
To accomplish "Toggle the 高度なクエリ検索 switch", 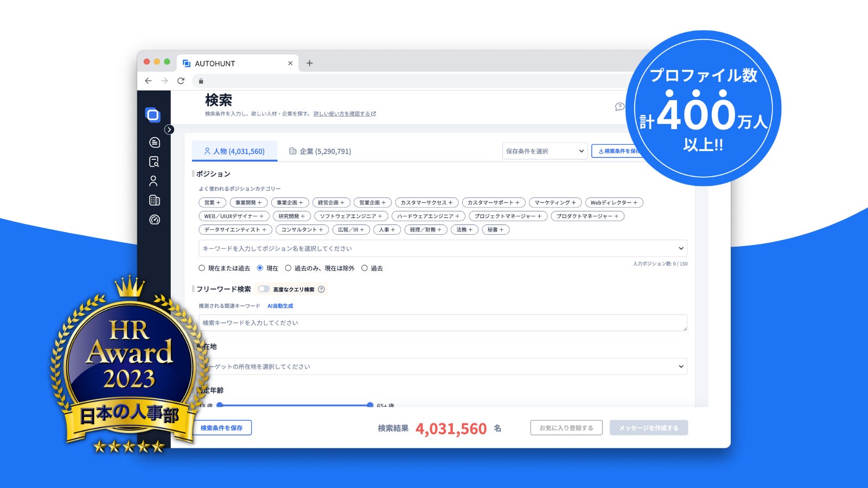I will (x=264, y=289).
